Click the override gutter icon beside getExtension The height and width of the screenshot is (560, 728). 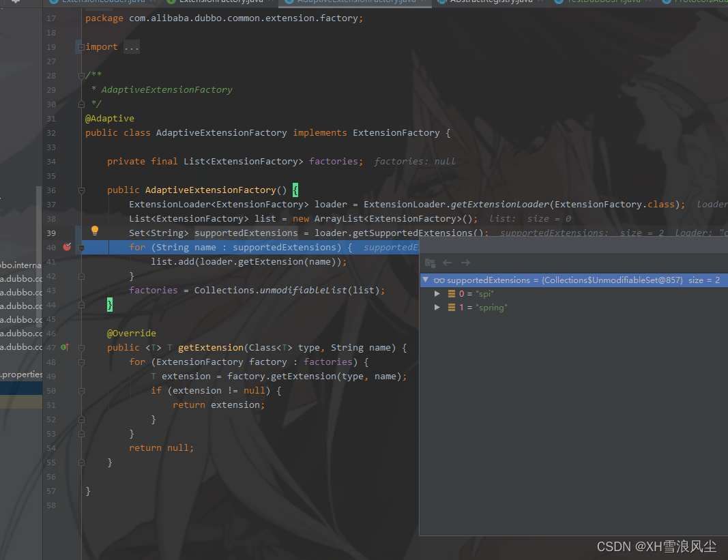pos(65,347)
